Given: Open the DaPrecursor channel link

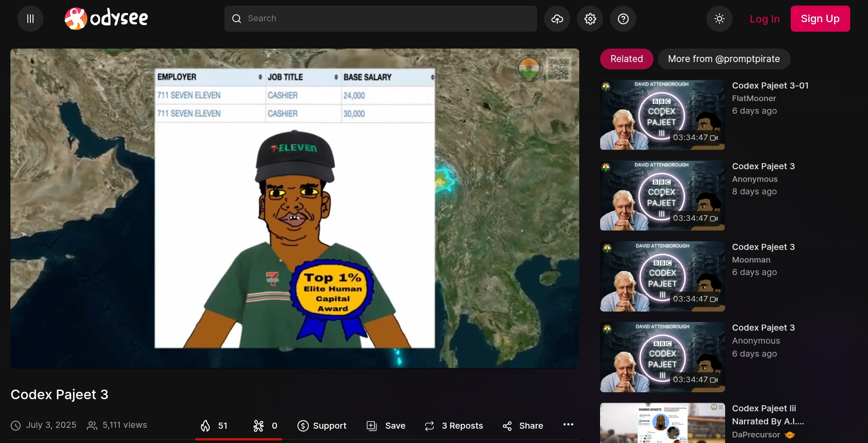Looking at the screenshot, I should [x=756, y=435].
